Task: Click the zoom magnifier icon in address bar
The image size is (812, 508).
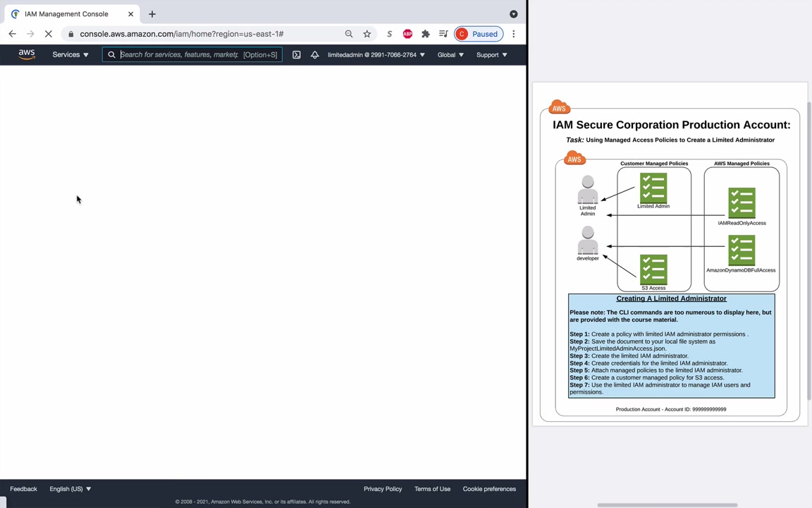Action: pyautogui.click(x=348, y=34)
